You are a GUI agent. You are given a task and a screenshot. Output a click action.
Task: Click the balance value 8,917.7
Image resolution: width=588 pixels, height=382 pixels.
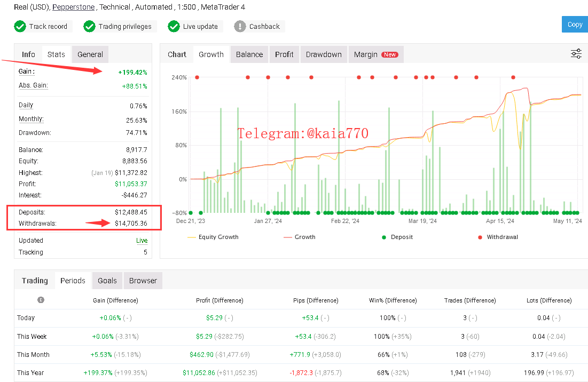137,150
